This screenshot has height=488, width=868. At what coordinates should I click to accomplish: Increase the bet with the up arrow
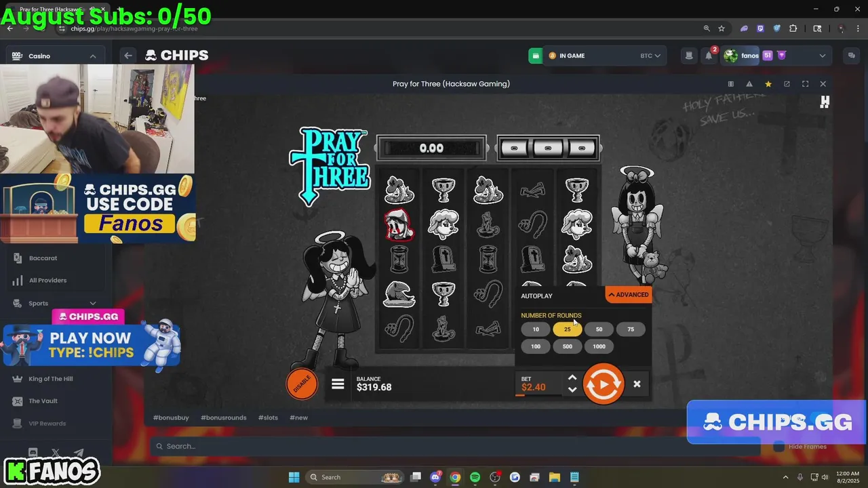click(x=572, y=378)
